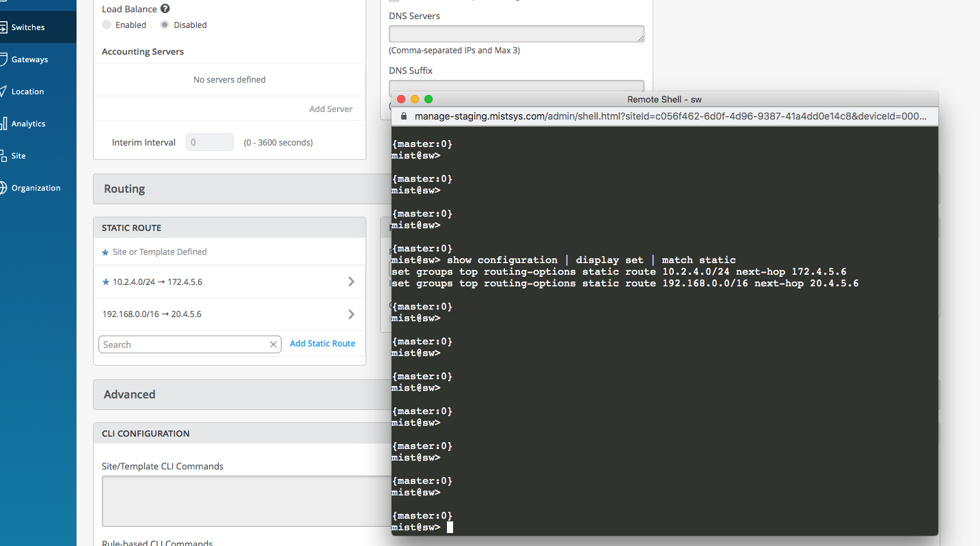The image size is (980, 546).
Task: Click the Analytics bar chart icon
Action: pos(3,124)
